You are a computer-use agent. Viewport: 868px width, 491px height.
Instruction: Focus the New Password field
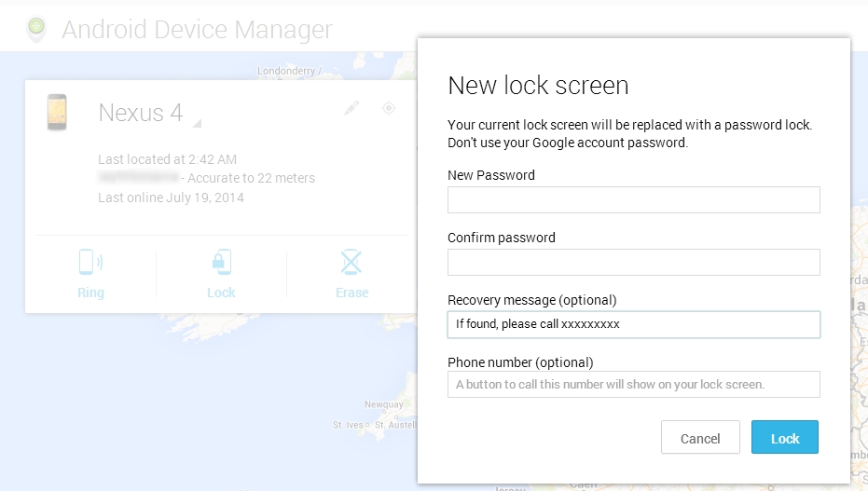(x=634, y=199)
